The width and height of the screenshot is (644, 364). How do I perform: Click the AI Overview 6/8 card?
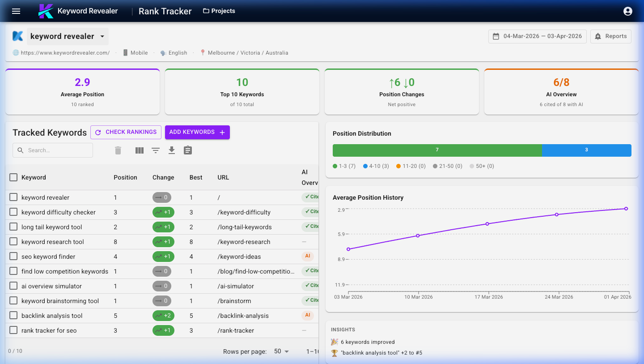tap(561, 92)
